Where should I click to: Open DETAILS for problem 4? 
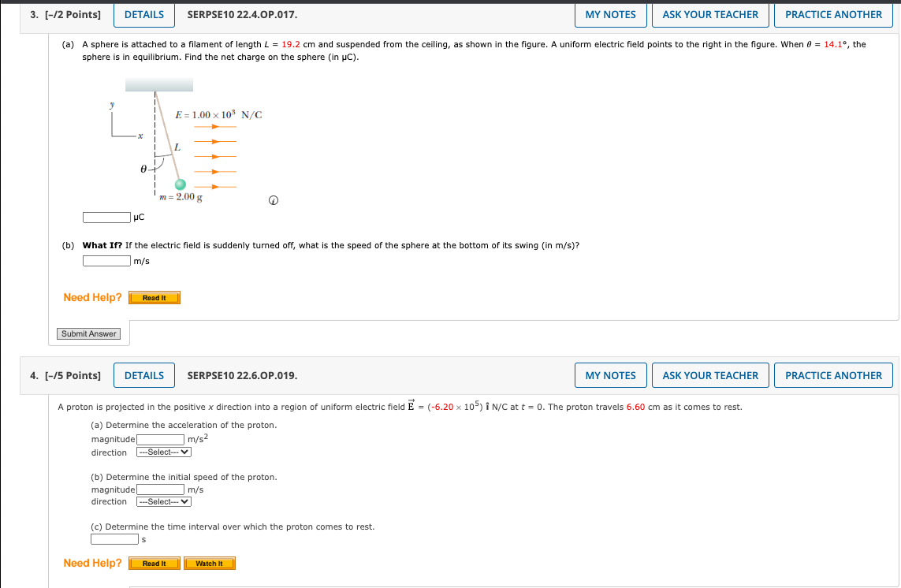click(x=143, y=375)
